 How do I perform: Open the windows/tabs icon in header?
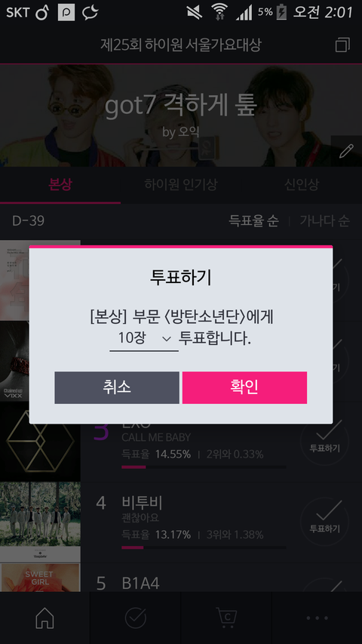(342, 45)
